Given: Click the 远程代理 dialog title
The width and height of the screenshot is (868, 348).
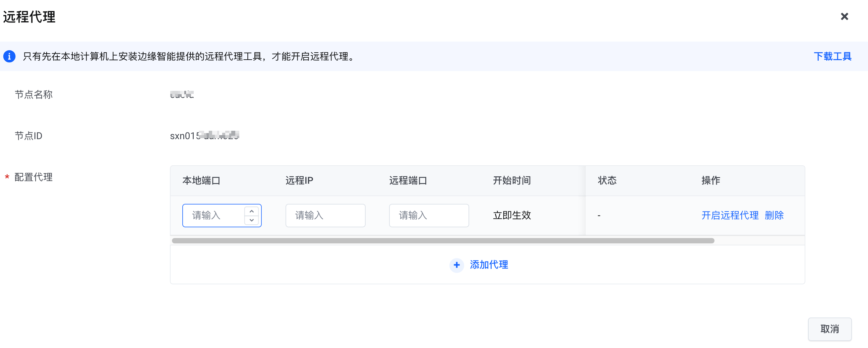Looking at the screenshot, I should (x=29, y=17).
